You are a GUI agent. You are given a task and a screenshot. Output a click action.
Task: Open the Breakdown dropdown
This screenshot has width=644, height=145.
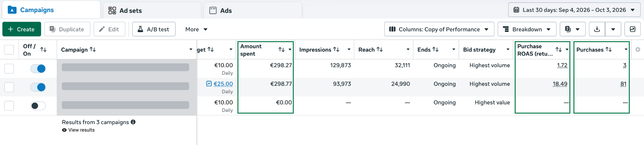point(527,29)
